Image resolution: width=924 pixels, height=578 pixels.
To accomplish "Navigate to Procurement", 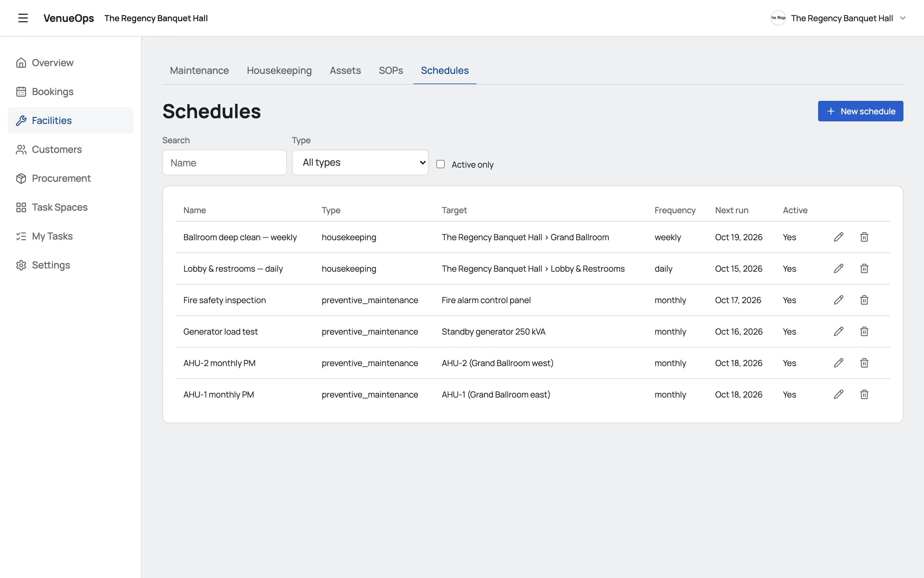I will 71,178.
